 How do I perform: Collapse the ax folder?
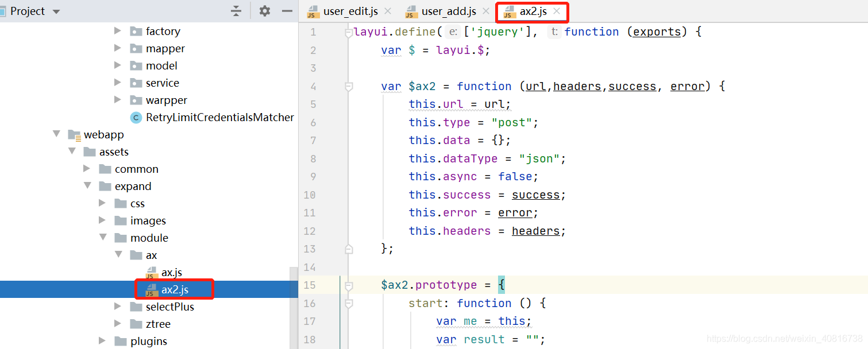pyautogui.click(x=118, y=255)
